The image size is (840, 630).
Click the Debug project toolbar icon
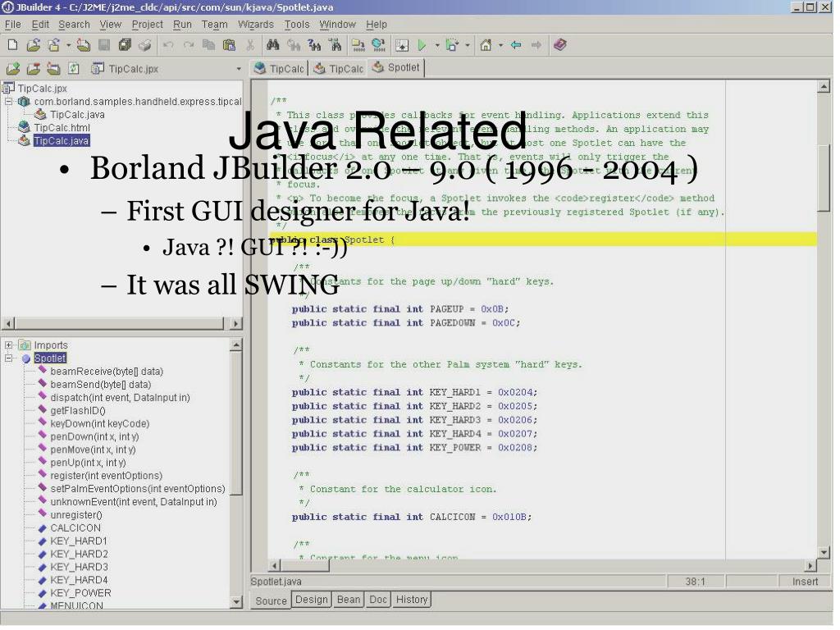(x=452, y=46)
